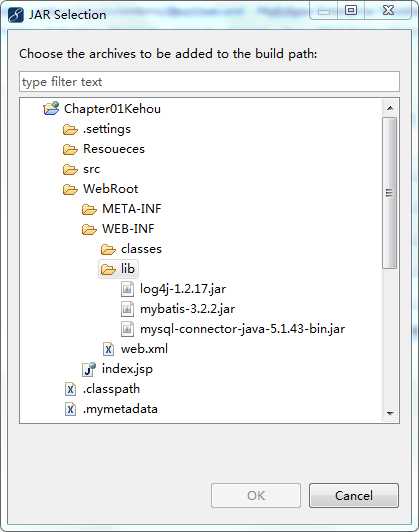This screenshot has height=532, width=419.
Task: Select the index.jsp file name
Action: (x=127, y=369)
